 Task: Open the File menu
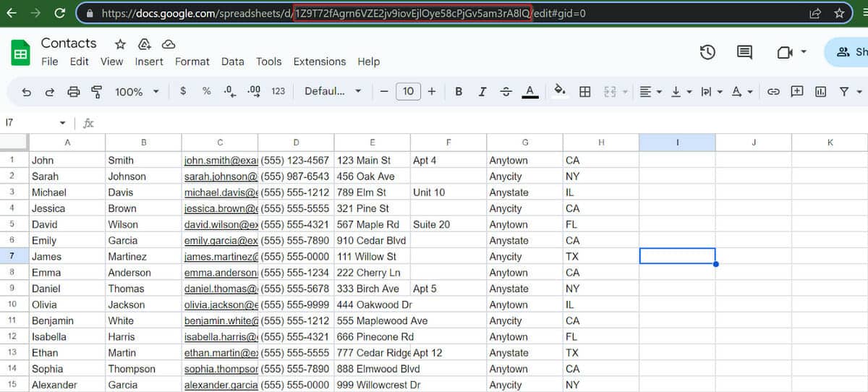pos(50,61)
